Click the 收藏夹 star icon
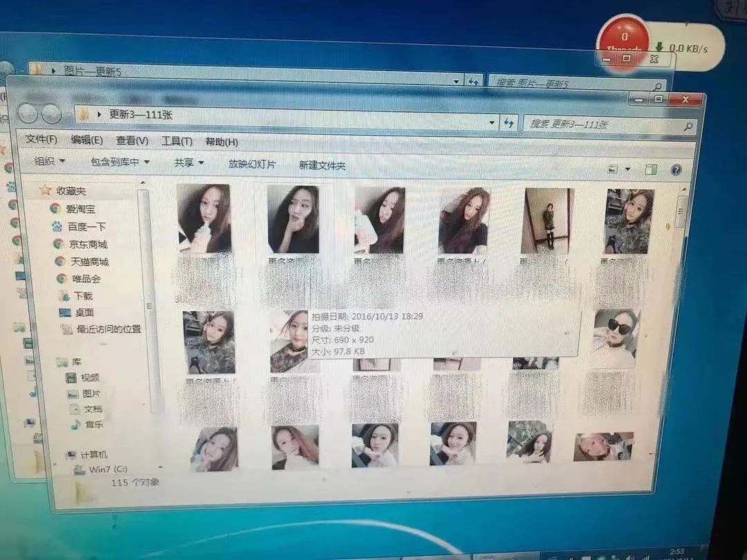747x560 pixels. pos(45,190)
